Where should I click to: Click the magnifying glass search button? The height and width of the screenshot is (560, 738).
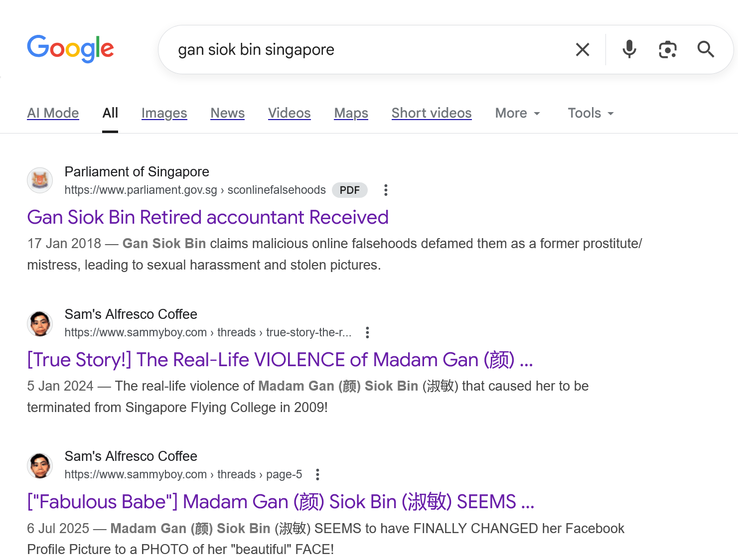click(x=706, y=50)
